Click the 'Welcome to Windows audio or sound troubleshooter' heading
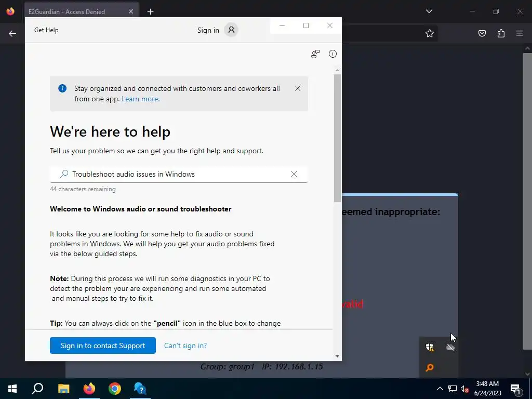 140,209
